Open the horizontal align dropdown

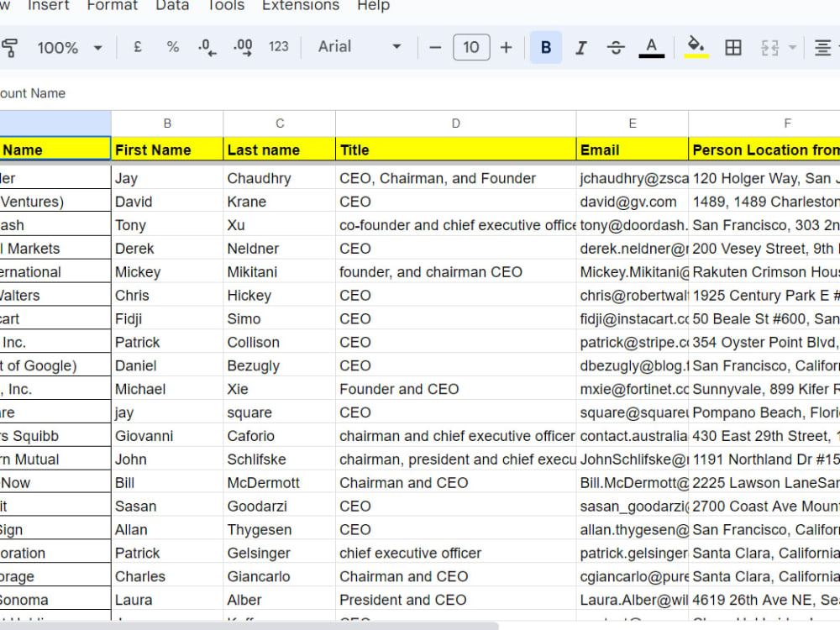[826, 47]
